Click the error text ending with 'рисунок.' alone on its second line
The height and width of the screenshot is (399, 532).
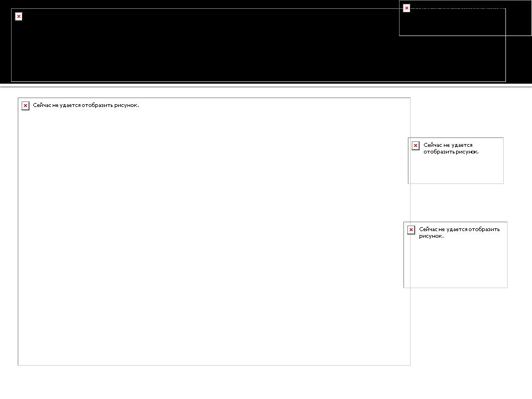[459, 232]
